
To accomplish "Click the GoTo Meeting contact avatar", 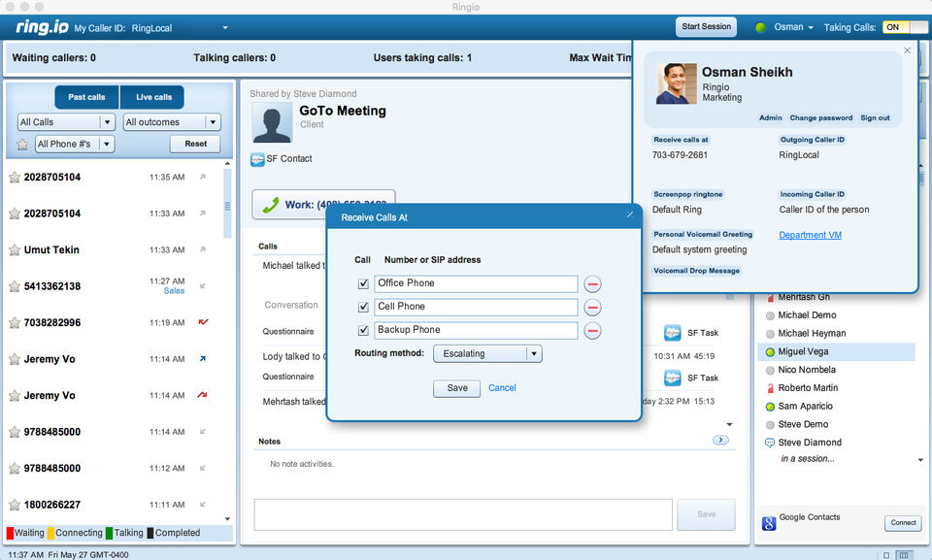I will pos(272,122).
